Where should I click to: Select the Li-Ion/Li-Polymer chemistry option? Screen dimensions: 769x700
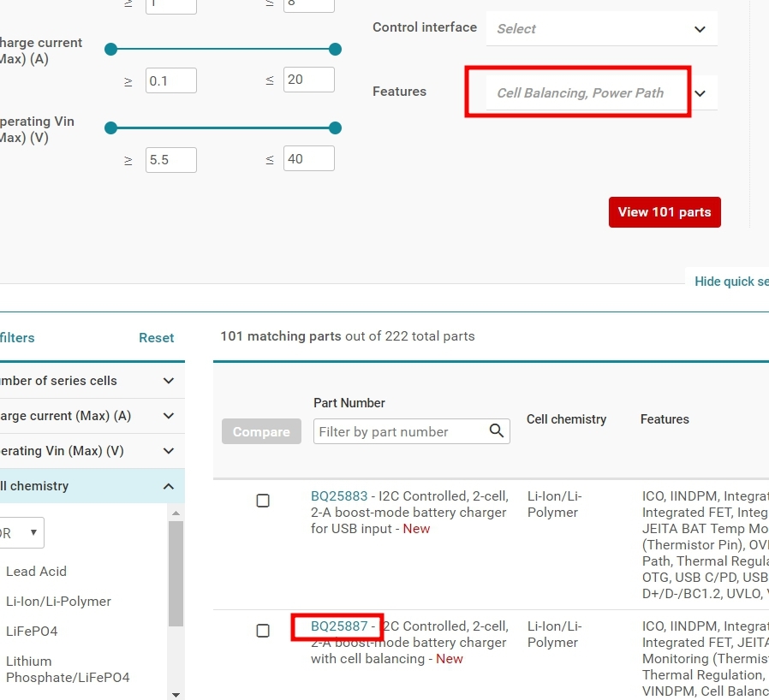pyautogui.click(x=58, y=602)
